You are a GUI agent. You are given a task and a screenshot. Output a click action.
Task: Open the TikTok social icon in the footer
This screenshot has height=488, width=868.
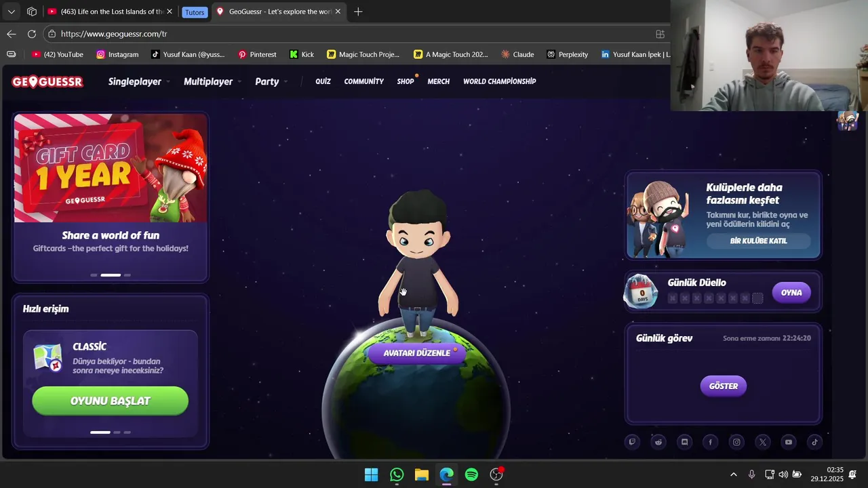(x=815, y=442)
